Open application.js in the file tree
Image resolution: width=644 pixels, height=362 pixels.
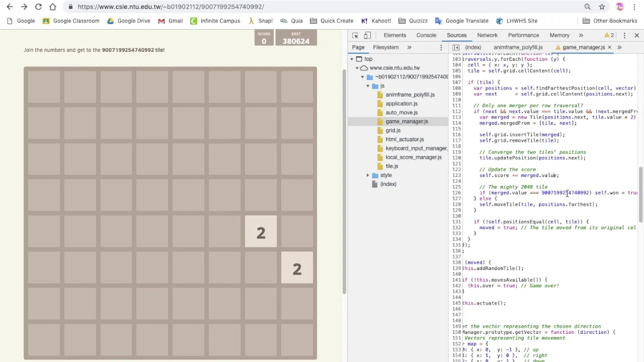pos(401,104)
